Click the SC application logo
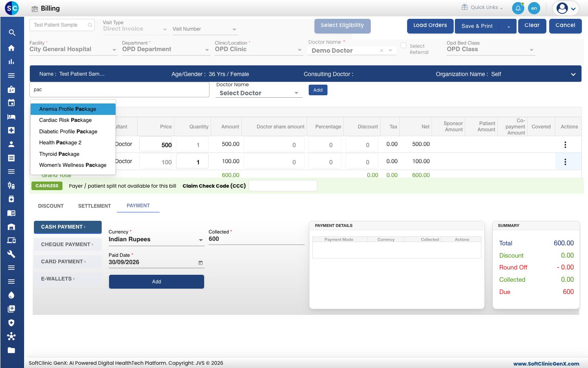The image size is (588, 368). click(x=12, y=8)
